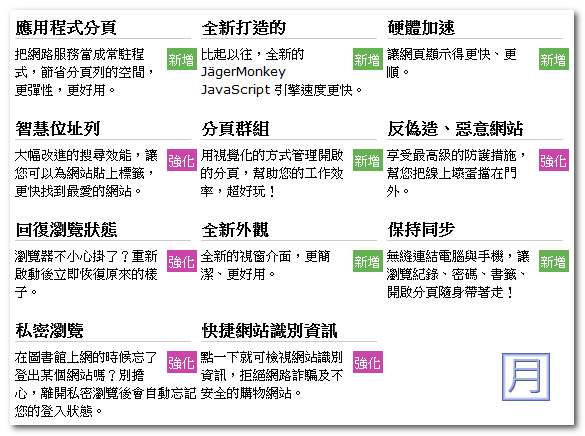Click the text 用視覺化的方式管理開啟
585x436 pixels.
pos(272,156)
